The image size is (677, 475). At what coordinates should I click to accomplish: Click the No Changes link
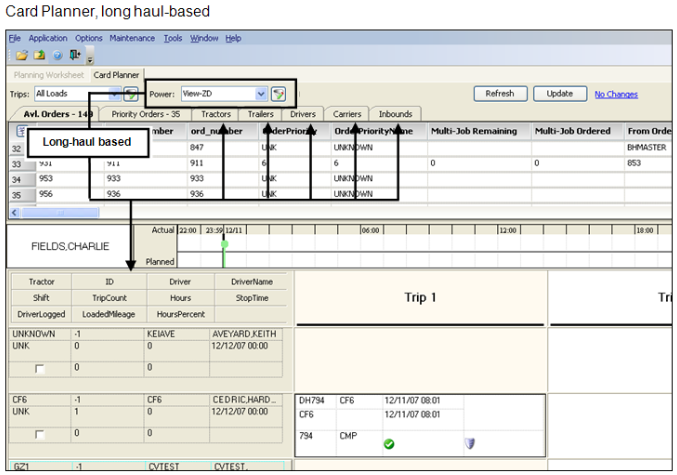coord(616,94)
